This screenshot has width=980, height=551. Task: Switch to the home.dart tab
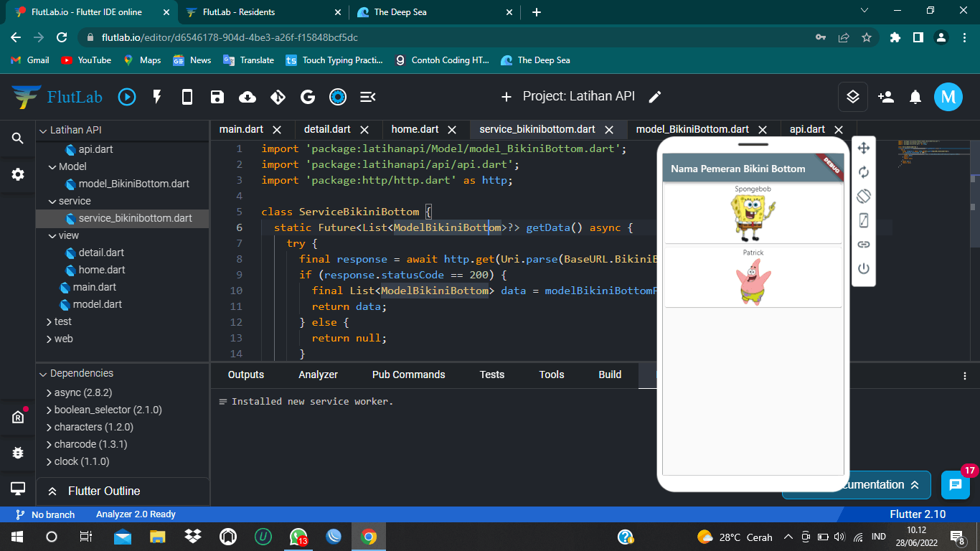[x=415, y=130]
